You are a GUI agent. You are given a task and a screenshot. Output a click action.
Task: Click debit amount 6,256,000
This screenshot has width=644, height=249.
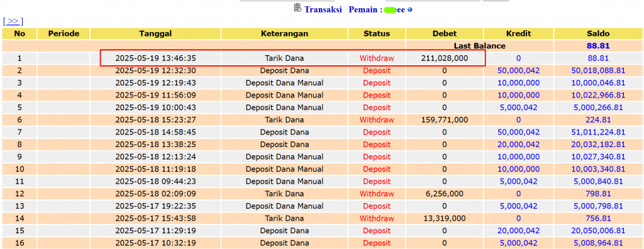445,194
